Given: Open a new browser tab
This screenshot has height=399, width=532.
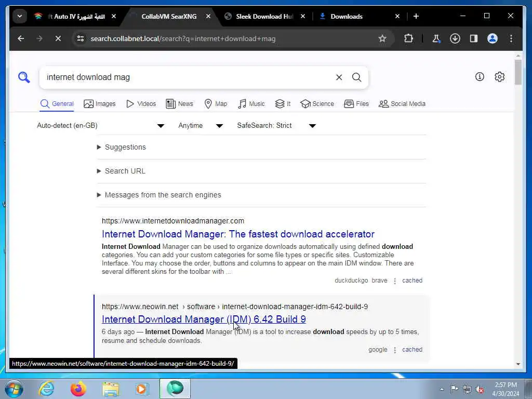Looking at the screenshot, I should click(416, 16).
